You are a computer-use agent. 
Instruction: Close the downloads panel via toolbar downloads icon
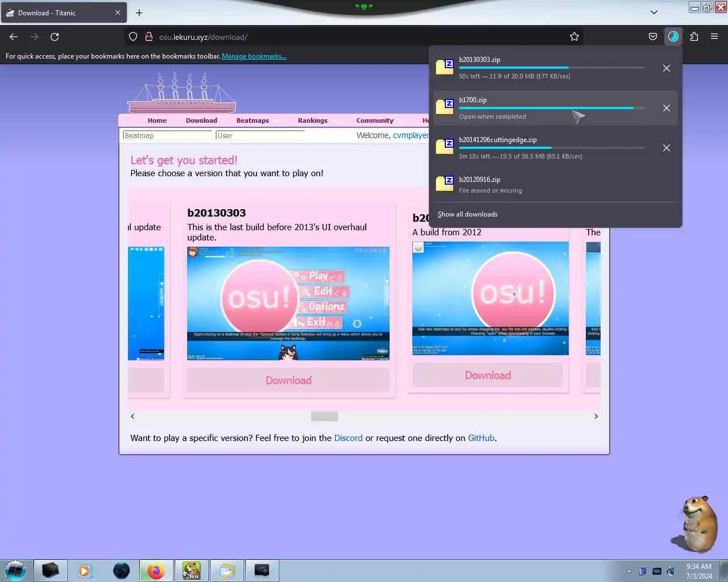[x=673, y=37]
